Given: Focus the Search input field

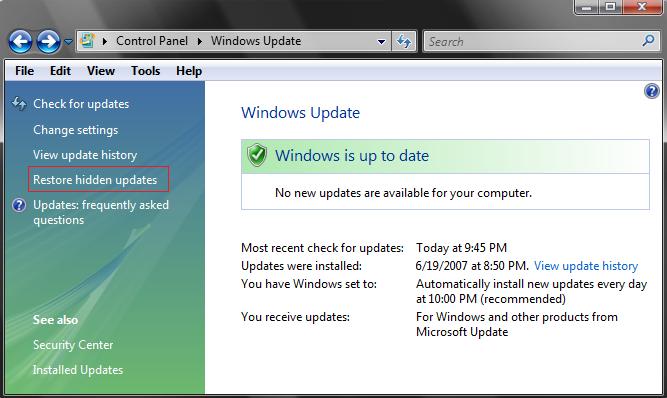Looking at the screenshot, I should pos(533,41).
